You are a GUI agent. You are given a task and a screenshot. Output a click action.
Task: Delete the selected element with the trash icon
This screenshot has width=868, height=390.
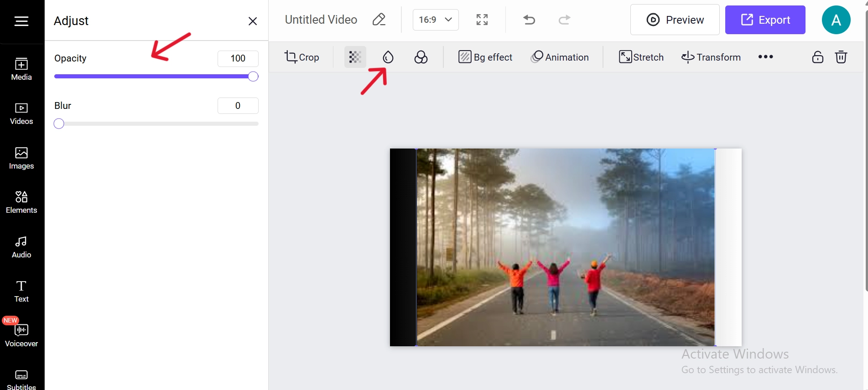[x=841, y=57]
